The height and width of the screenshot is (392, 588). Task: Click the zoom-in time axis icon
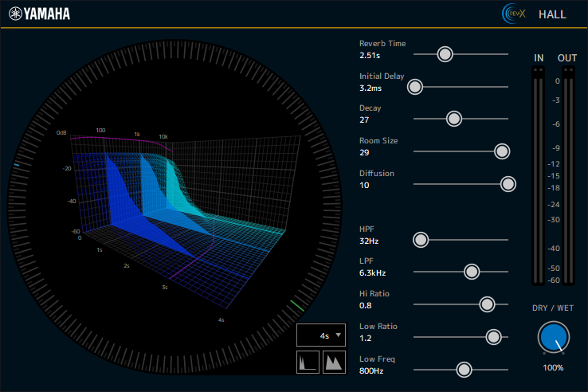tap(335, 363)
